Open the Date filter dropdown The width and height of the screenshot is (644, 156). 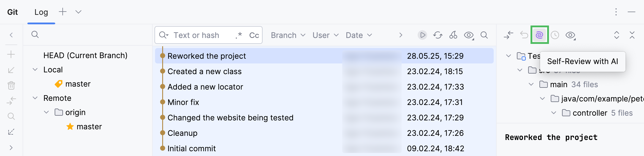tap(359, 35)
